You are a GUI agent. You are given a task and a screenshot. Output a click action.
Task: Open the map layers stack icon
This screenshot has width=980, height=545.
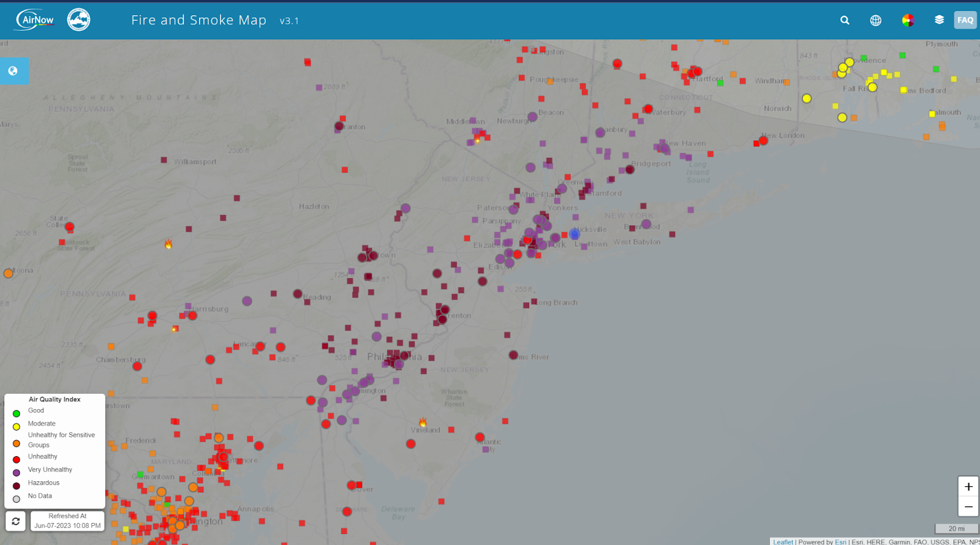pyautogui.click(x=939, y=20)
